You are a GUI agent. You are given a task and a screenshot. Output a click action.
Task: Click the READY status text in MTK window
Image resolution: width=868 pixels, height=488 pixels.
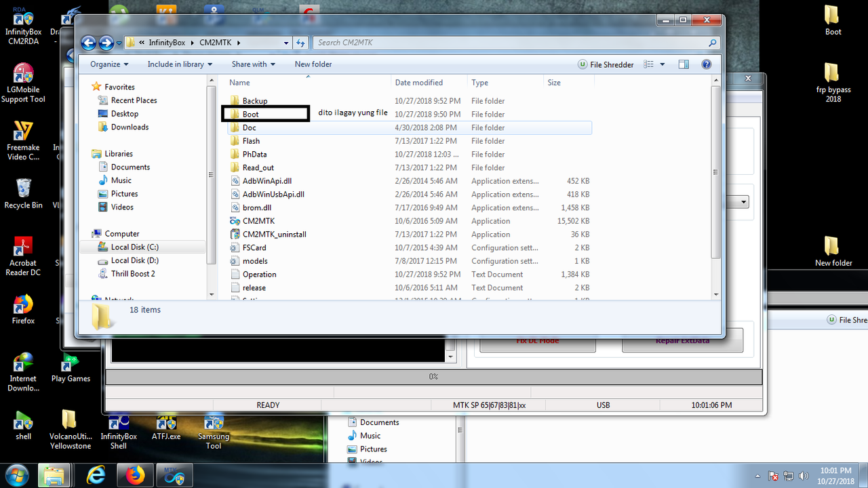268,405
